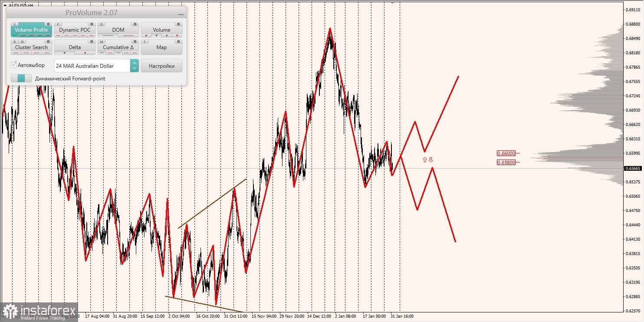Open Cluster Search settings gear
644x322 pixels.
(x=48, y=41)
